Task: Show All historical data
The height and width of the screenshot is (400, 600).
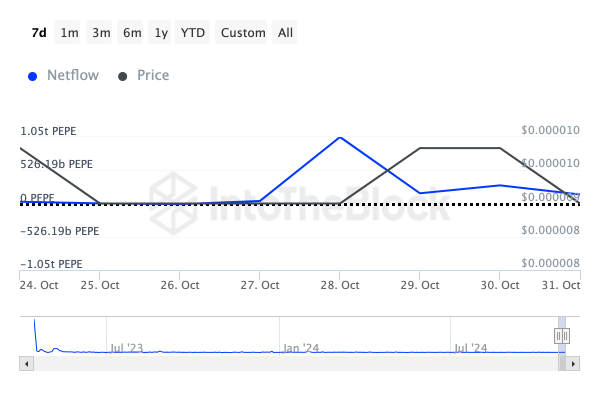Action: pos(285,33)
